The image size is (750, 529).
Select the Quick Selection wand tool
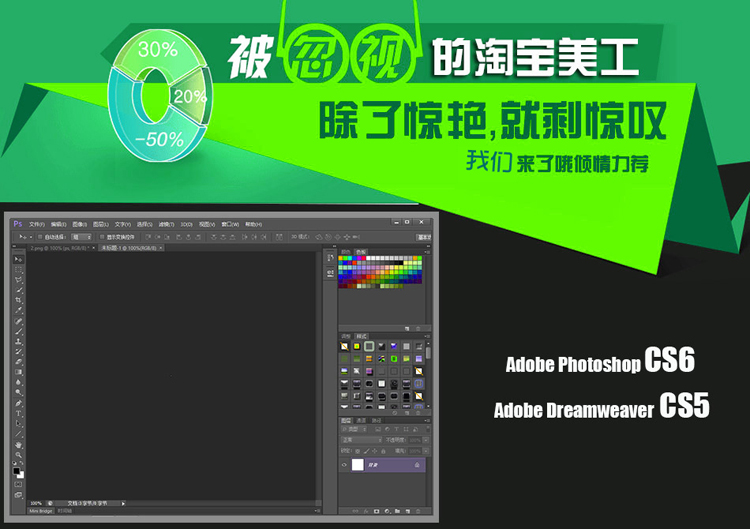(18, 290)
